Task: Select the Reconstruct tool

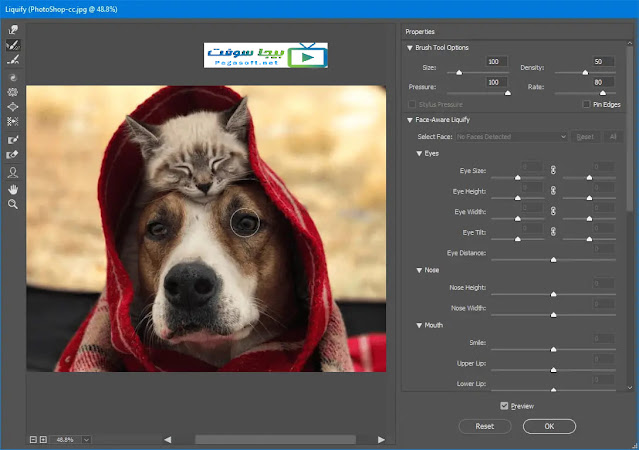Action: tap(13, 45)
